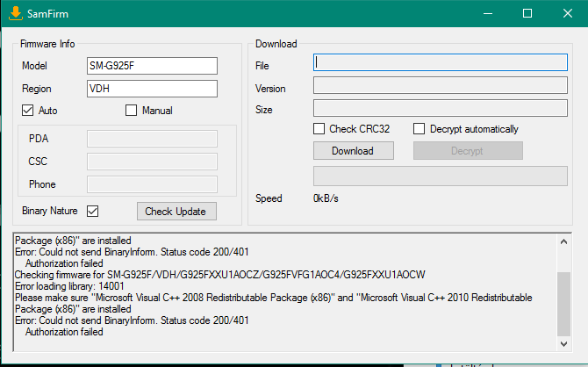Viewport: 588px width, 367px height.
Task: Click the Phone field
Action: coord(152,184)
